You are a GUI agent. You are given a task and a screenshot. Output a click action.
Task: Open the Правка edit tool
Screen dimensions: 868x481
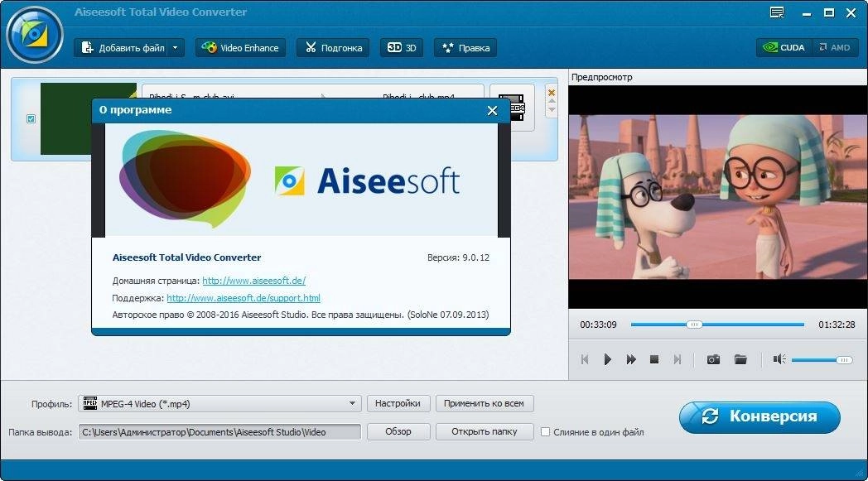(x=465, y=48)
